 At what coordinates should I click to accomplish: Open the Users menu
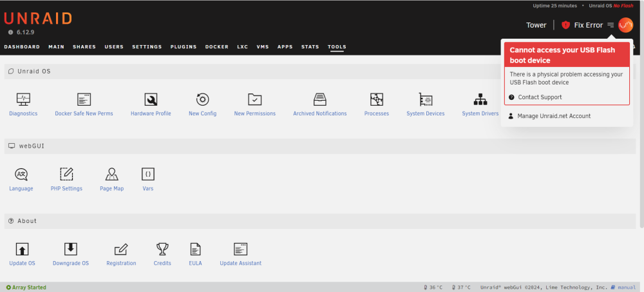pyautogui.click(x=114, y=47)
